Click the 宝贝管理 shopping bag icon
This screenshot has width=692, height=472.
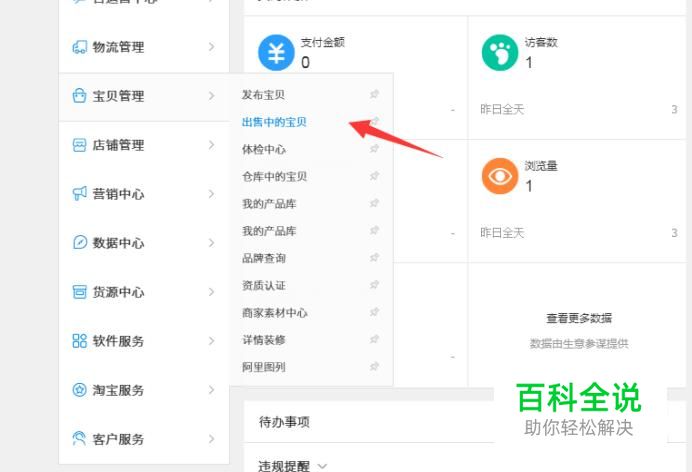[x=79, y=96]
